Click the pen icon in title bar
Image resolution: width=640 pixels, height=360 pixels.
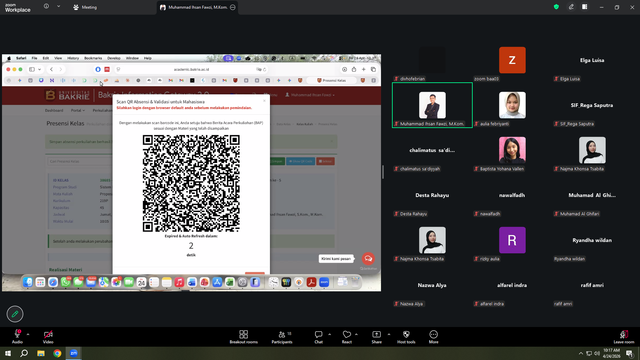click(x=571, y=7)
